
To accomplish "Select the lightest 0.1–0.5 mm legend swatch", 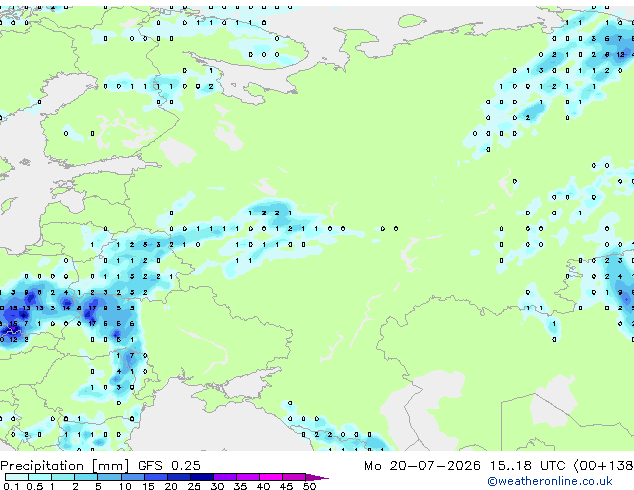I will click(17, 477).
